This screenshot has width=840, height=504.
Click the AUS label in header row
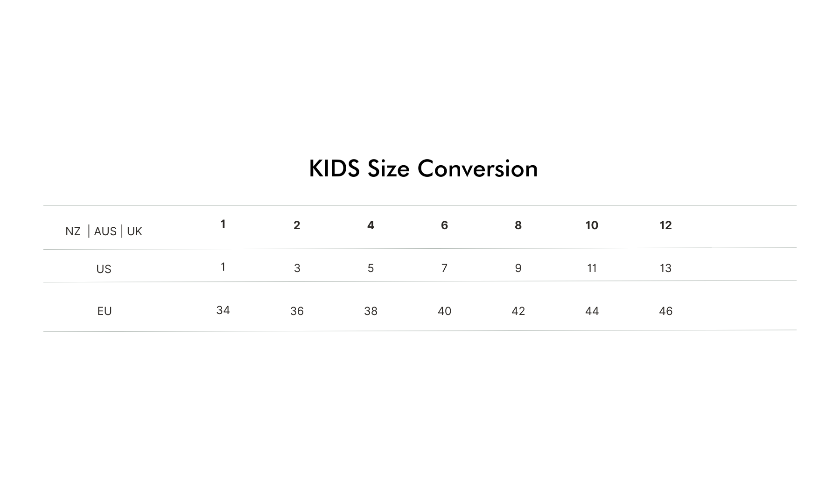pos(105,231)
